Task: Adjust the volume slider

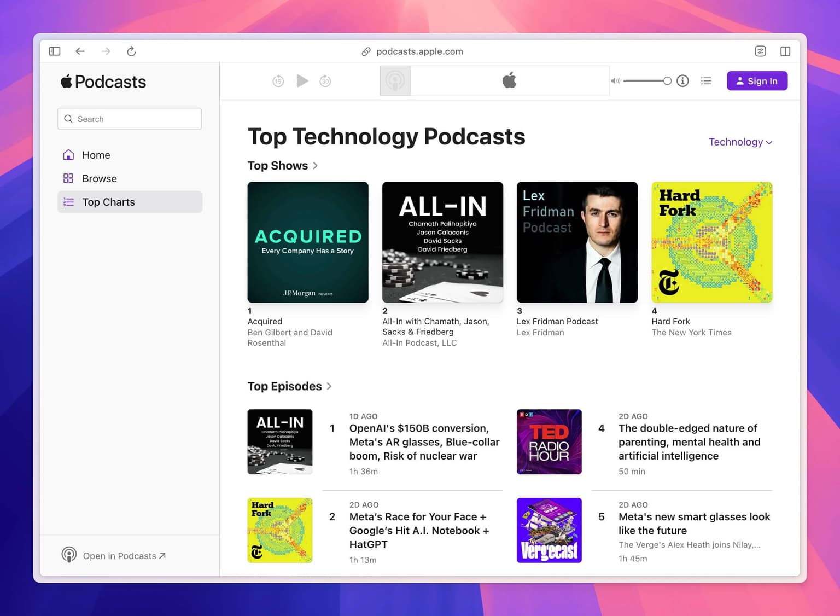Action: (647, 81)
